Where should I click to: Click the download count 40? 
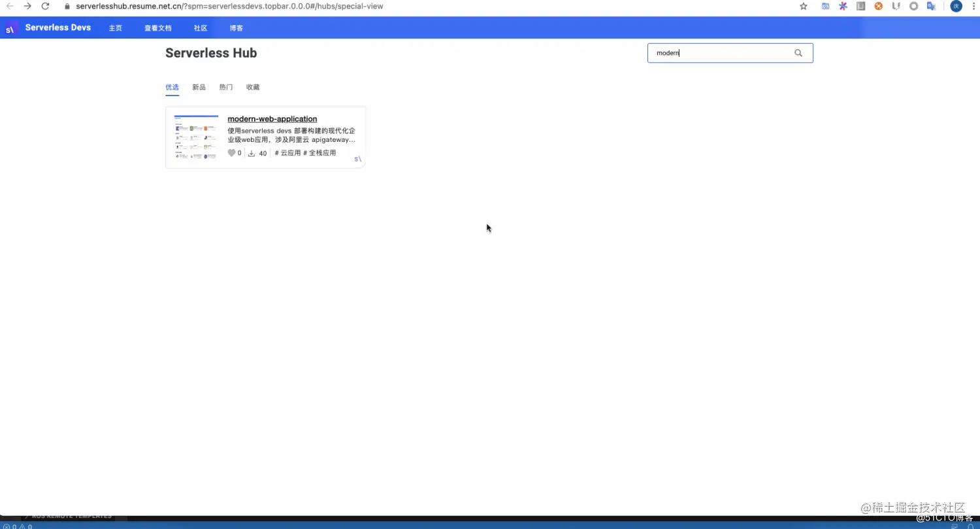(263, 154)
